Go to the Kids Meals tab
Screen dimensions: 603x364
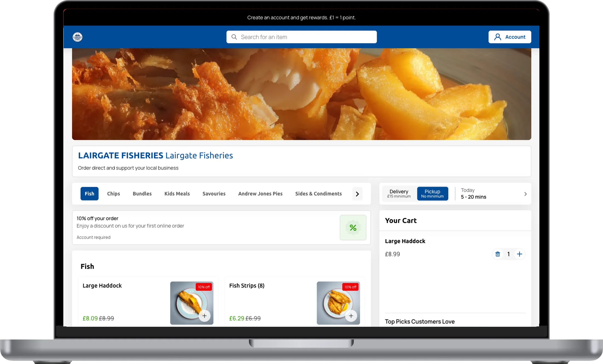point(177,194)
